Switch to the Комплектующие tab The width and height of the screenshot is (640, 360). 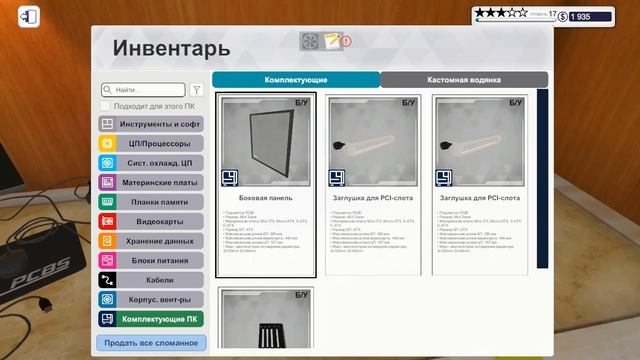pos(296,80)
